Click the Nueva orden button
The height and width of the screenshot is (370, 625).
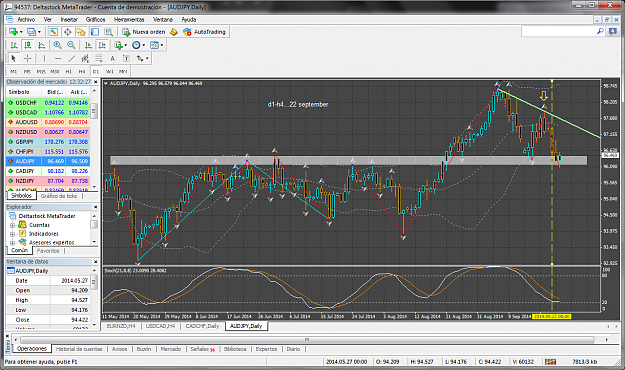pyautogui.click(x=144, y=32)
